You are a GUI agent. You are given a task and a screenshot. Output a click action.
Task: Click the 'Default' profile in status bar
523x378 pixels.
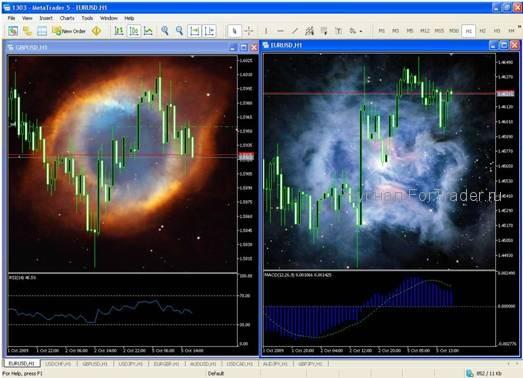[x=216, y=373]
